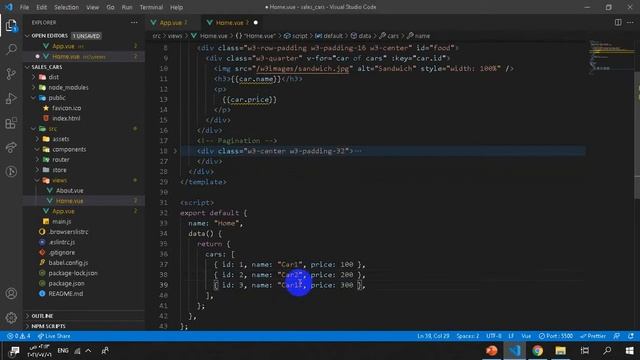Click the notifications bell icon

631,336
